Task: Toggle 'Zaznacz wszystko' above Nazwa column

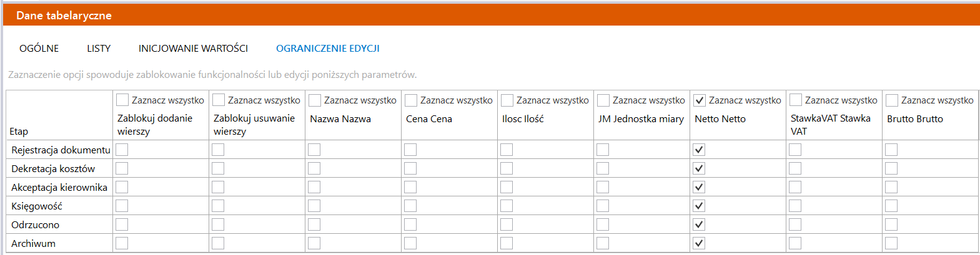Action: tap(315, 100)
